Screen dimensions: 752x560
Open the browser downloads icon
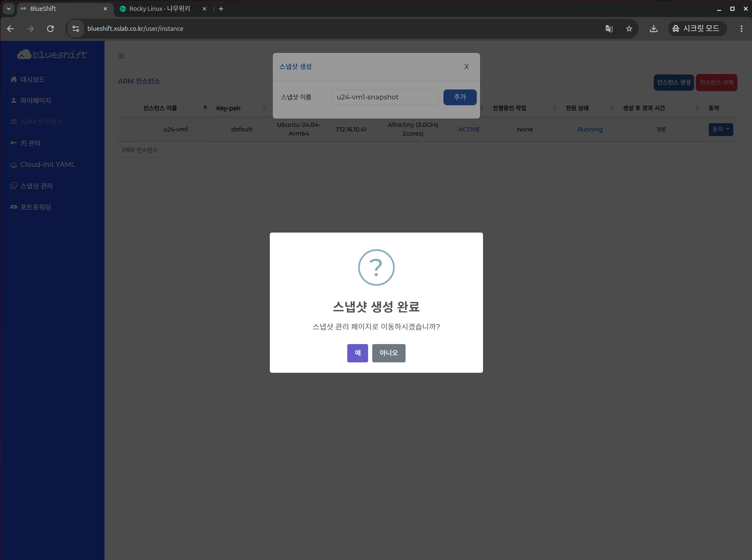pos(653,29)
